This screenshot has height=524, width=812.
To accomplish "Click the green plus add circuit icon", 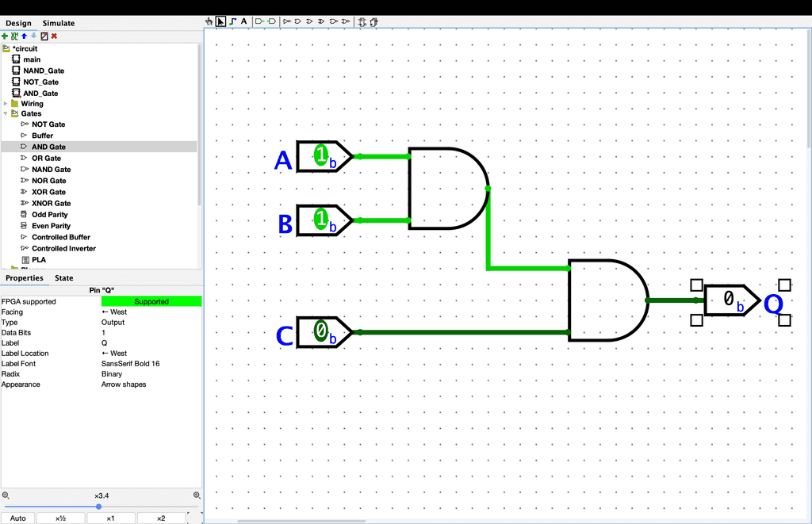I will pos(5,36).
